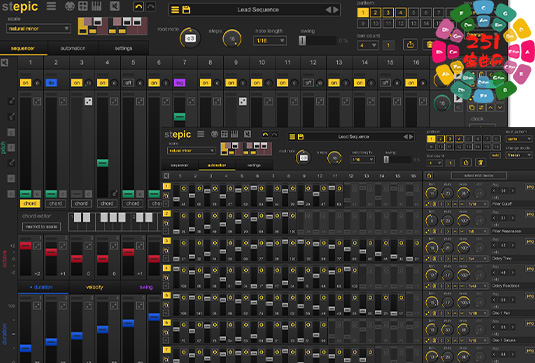
Task: Click the next preset arrow in the automation window
Action: [x=411, y=137]
